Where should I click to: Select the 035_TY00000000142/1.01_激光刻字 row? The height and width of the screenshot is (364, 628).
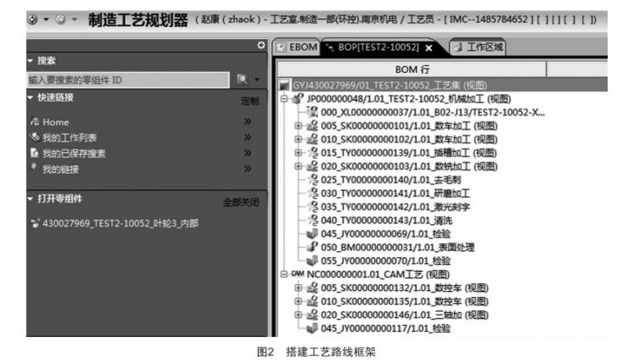[395, 207]
